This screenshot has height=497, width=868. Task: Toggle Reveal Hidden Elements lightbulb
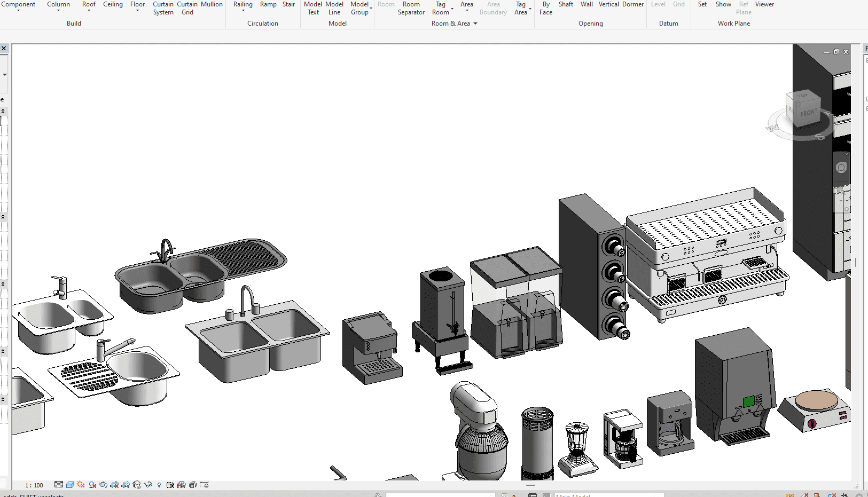(159, 485)
